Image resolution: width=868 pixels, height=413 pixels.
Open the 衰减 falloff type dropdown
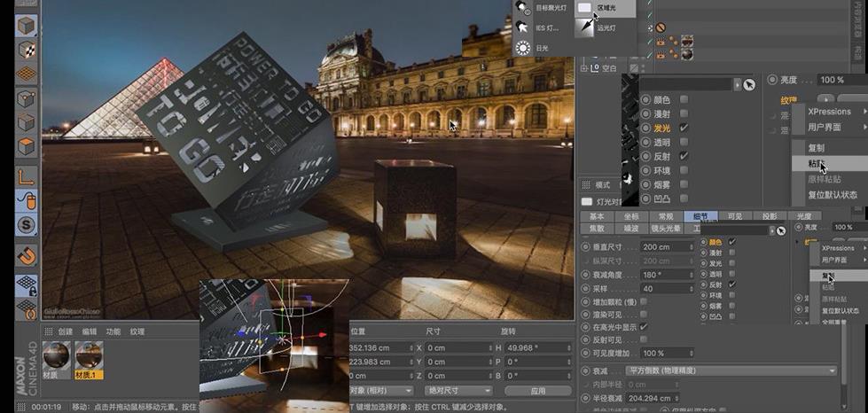(x=731, y=370)
